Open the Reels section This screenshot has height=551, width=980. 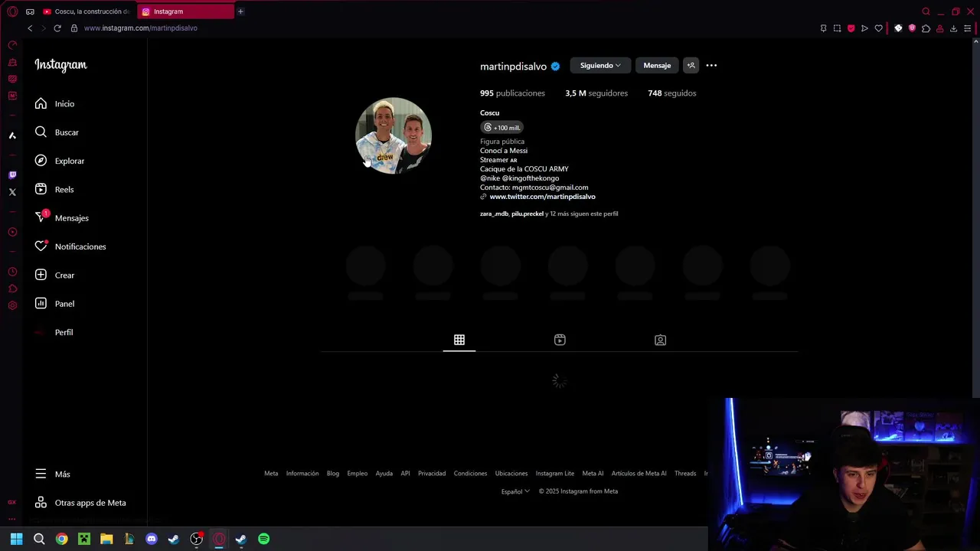(54, 190)
